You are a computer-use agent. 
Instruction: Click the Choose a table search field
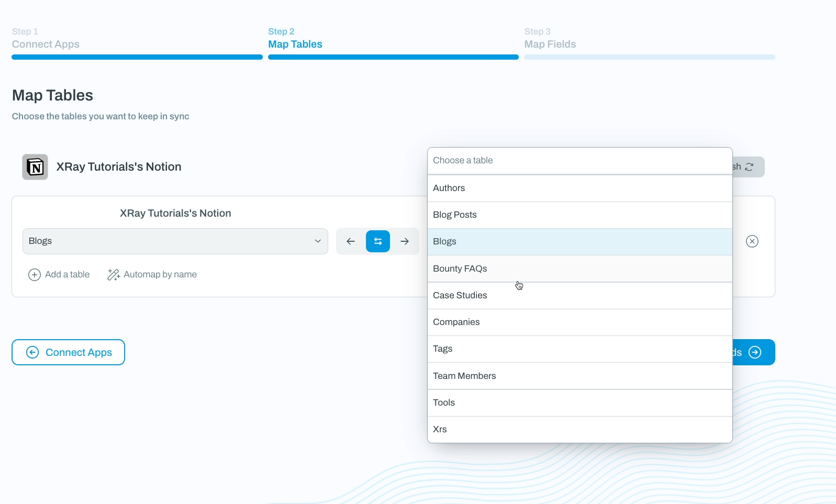[x=580, y=161]
